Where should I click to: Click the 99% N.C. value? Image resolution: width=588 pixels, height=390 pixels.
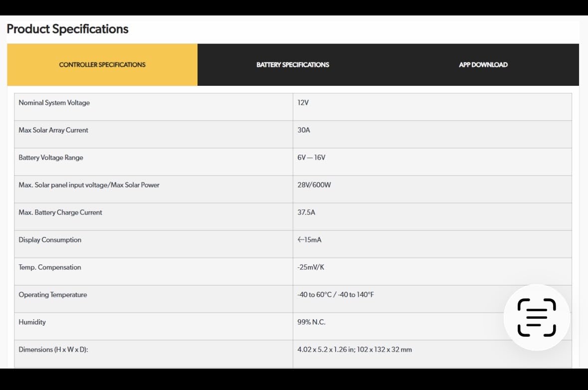click(x=311, y=322)
